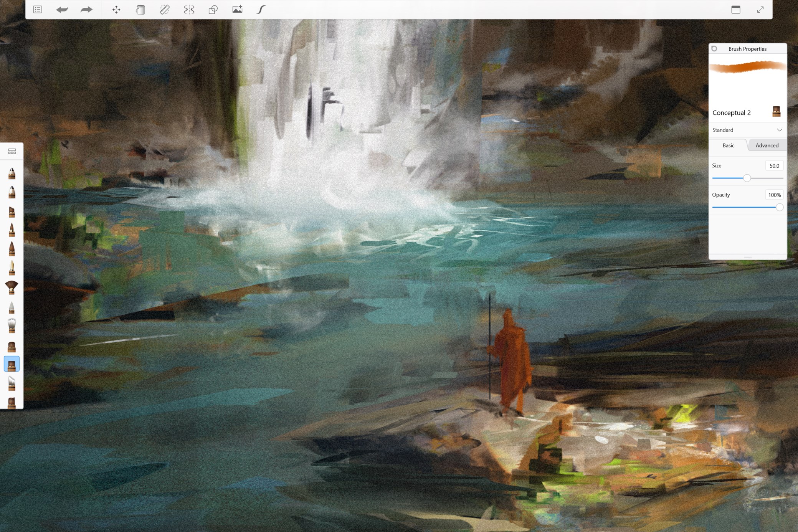Open the brush library from the palette top
Image resolution: width=798 pixels, height=532 pixels.
pos(12,152)
